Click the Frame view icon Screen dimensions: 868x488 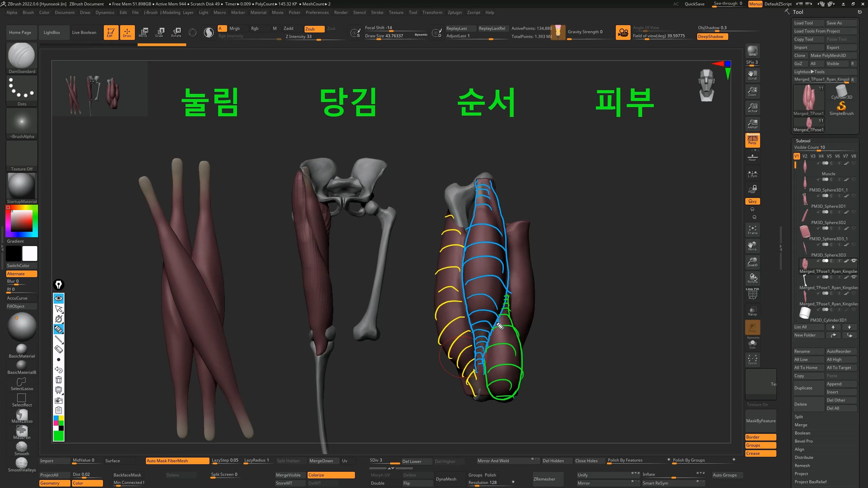752,230
